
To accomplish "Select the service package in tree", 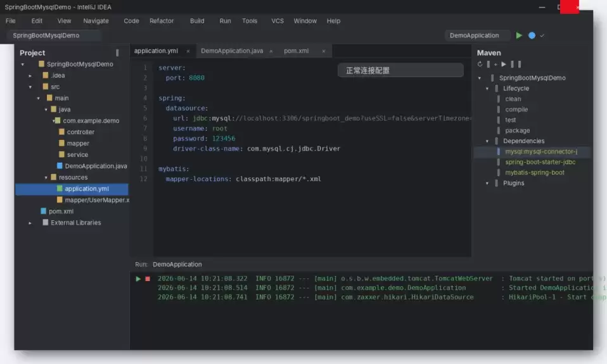I will (x=77, y=154).
